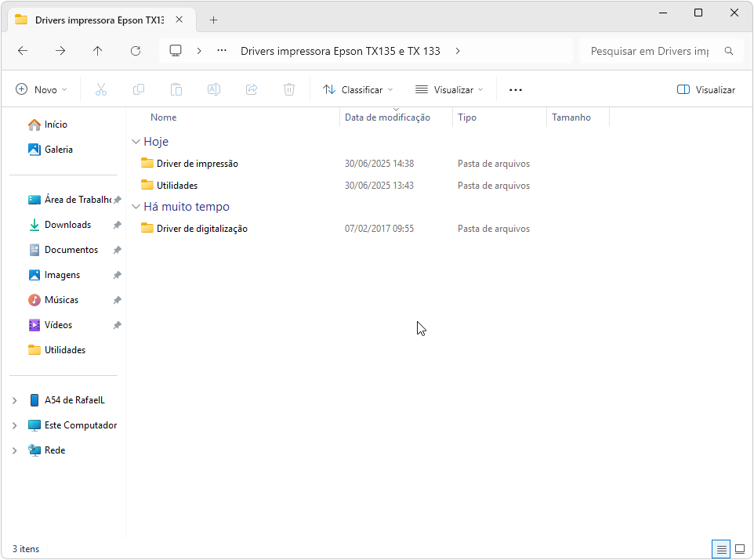This screenshot has height=560, width=754.
Task: Toggle the preview pane Visualizar button
Action: coord(706,90)
